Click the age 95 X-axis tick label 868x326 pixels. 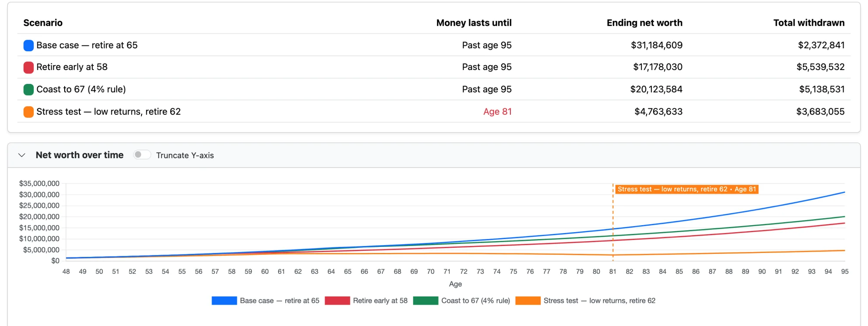tap(845, 272)
